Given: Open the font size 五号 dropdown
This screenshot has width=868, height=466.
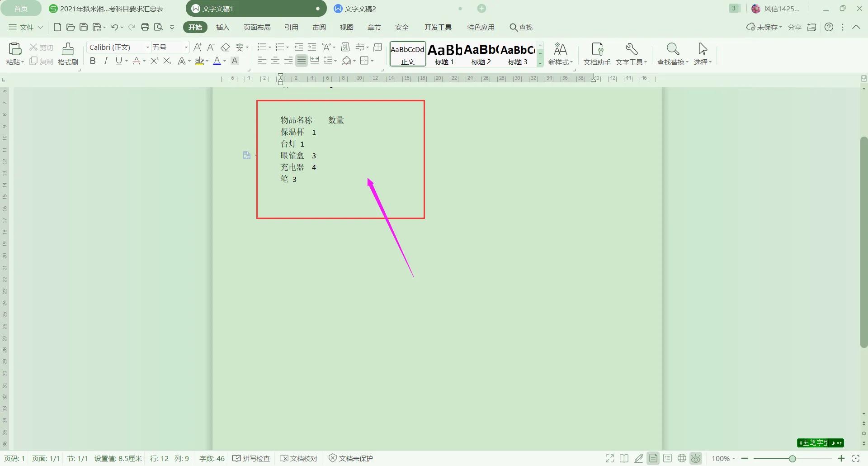Looking at the screenshot, I should click(186, 47).
